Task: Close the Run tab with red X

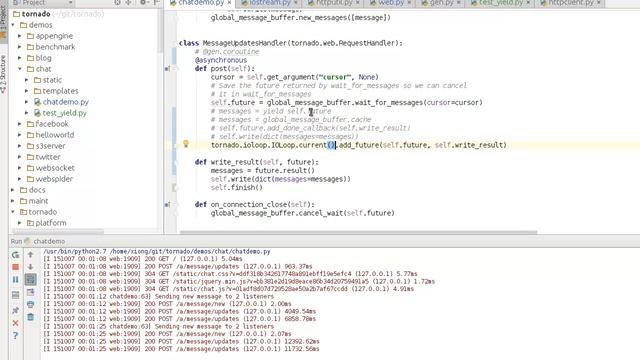Action: (16, 323)
